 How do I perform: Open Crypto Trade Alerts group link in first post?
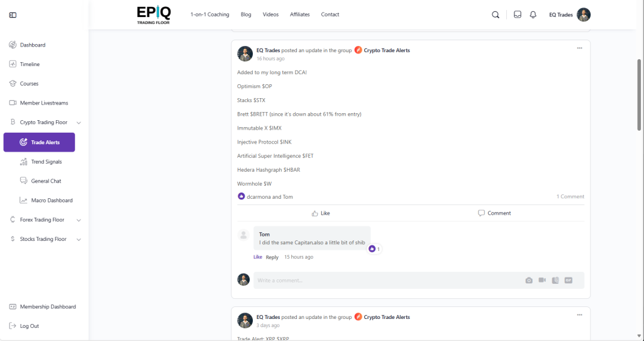(387, 50)
